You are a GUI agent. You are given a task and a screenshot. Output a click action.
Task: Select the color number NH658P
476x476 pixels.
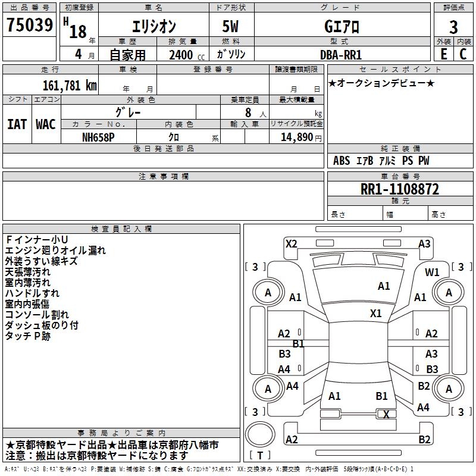click(x=98, y=137)
